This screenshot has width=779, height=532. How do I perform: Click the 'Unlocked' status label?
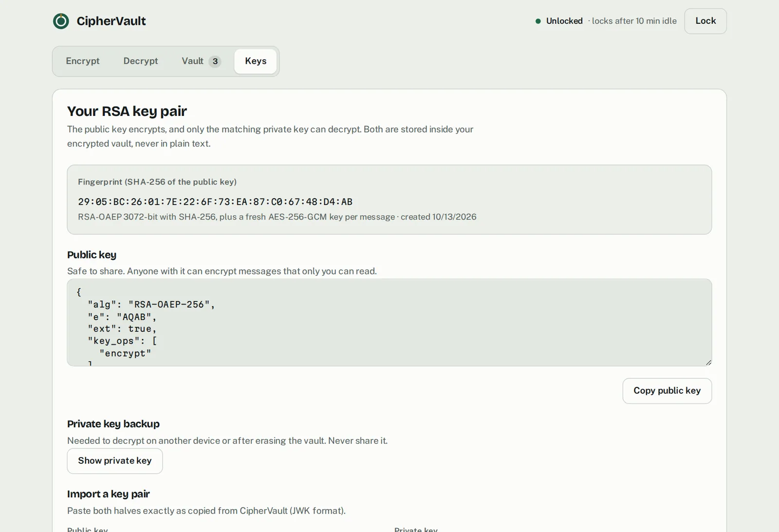click(564, 21)
